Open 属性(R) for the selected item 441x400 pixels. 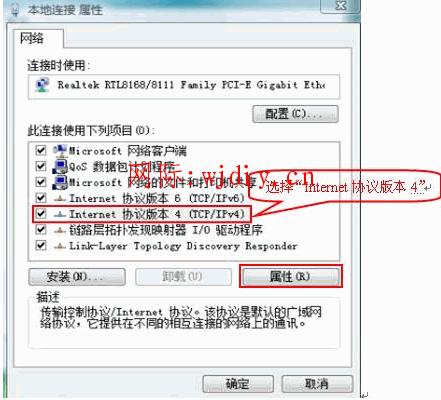(290, 277)
